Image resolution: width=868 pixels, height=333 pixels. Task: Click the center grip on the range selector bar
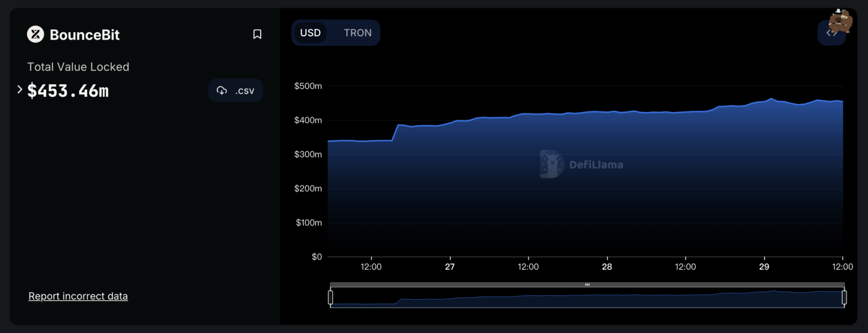coord(587,284)
